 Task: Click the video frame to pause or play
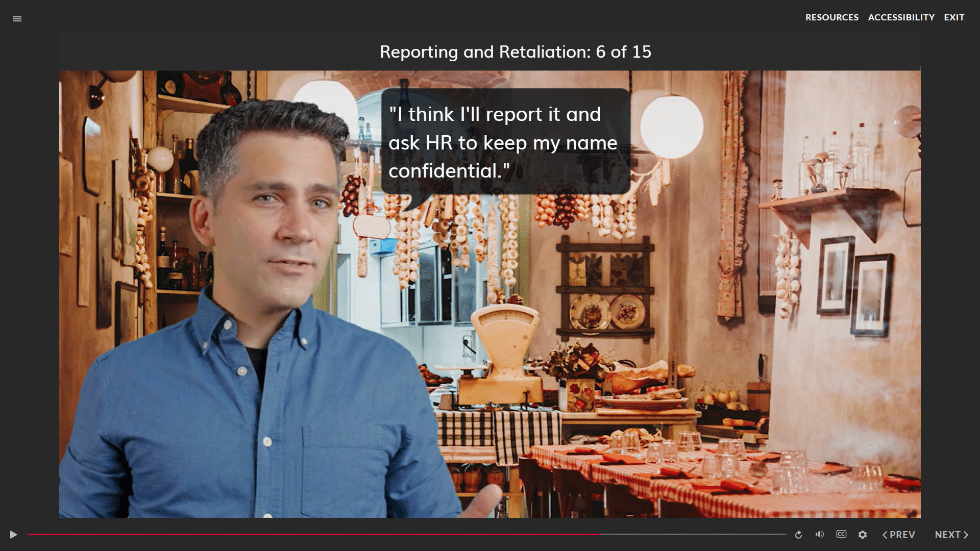pyautogui.click(x=490, y=294)
